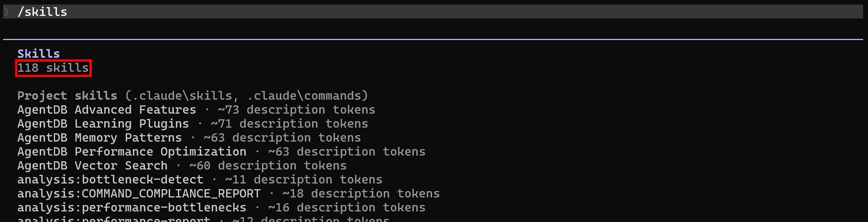The image size is (868, 222).
Task: Click the prompt chevron icon
Action: click(6, 12)
